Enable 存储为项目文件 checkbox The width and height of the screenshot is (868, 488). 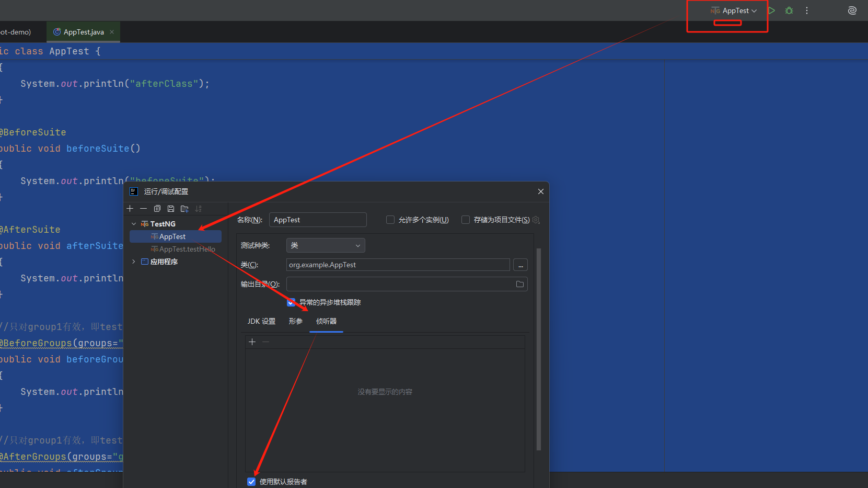click(x=466, y=220)
